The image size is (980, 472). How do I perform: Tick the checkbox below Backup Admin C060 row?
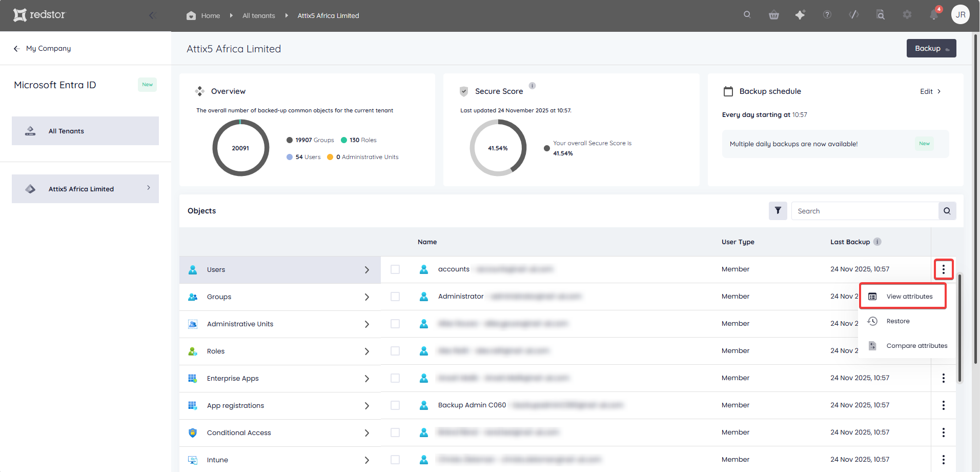point(395,432)
